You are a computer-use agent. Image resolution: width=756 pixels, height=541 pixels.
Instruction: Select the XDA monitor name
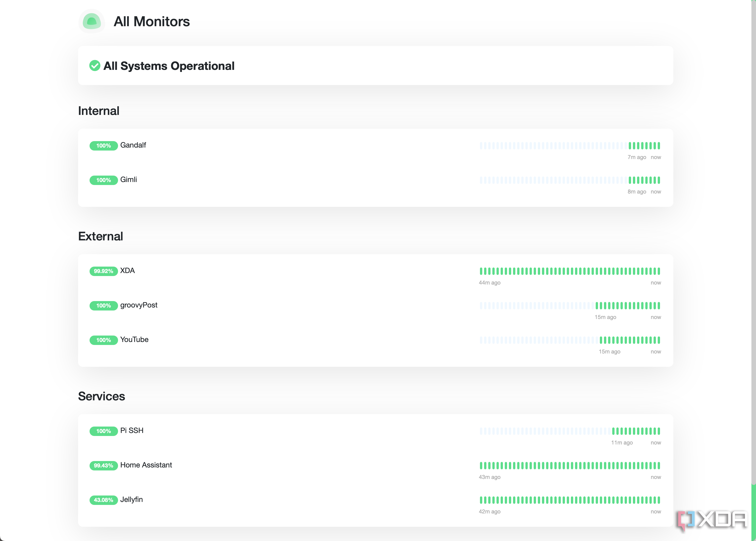[x=127, y=270]
